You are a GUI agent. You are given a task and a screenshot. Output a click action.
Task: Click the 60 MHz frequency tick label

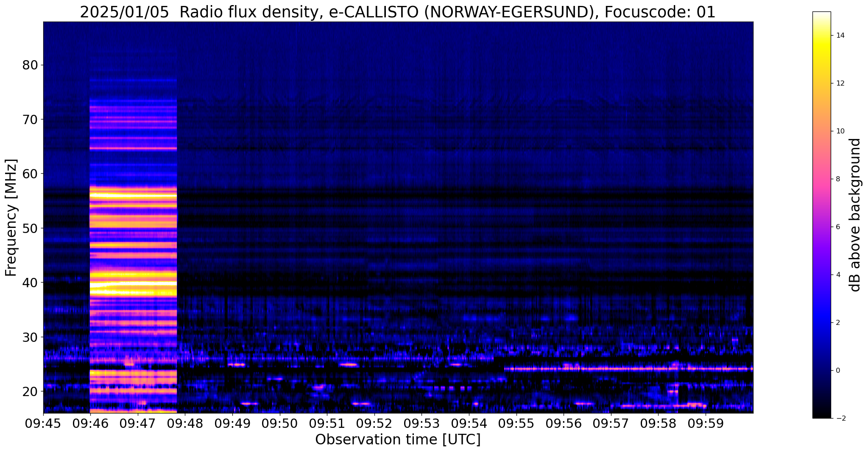tap(30, 174)
